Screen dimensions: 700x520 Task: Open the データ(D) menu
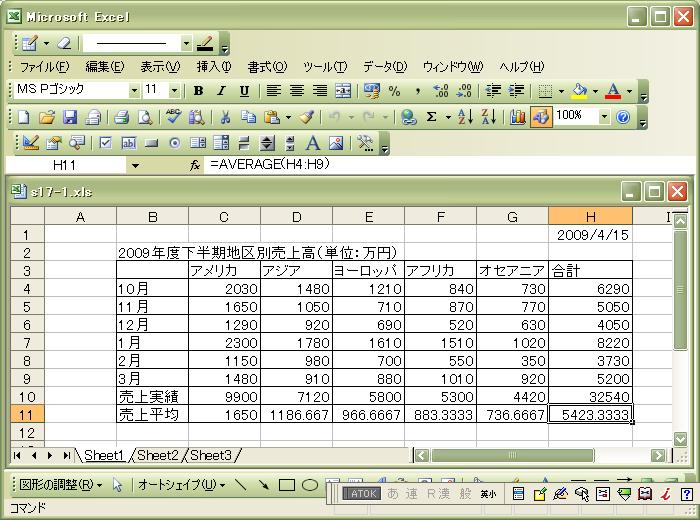(x=385, y=67)
